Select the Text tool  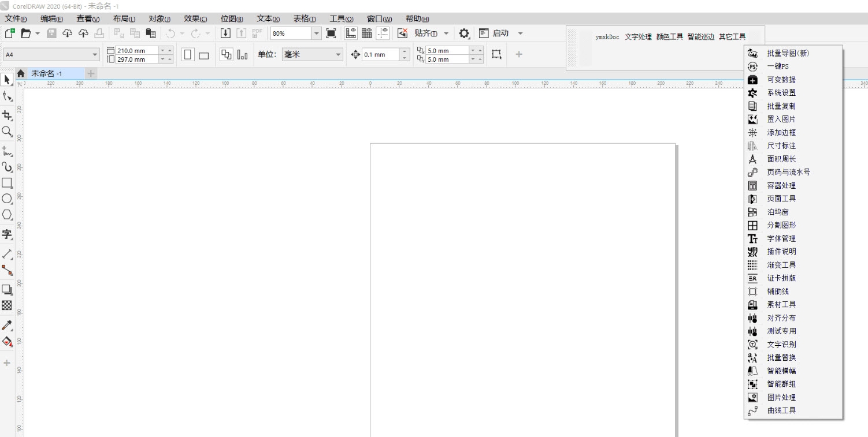coord(8,234)
